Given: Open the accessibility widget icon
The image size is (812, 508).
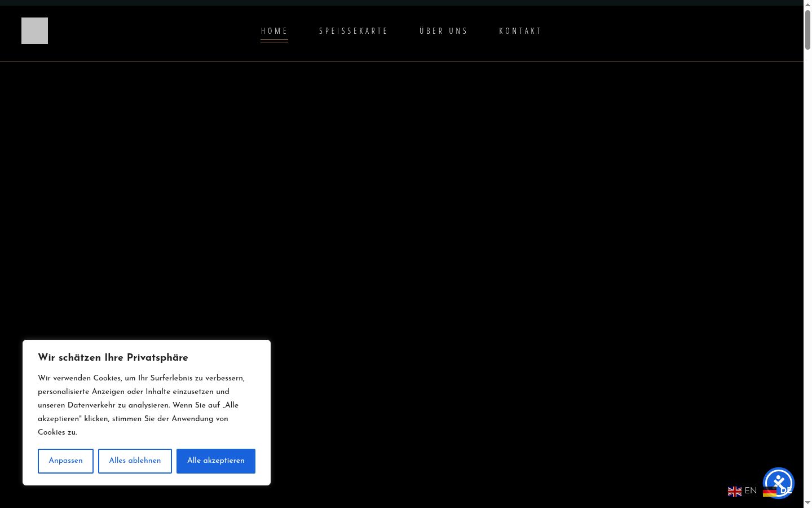Looking at the screenshot, I should click(x=779, y=483).
